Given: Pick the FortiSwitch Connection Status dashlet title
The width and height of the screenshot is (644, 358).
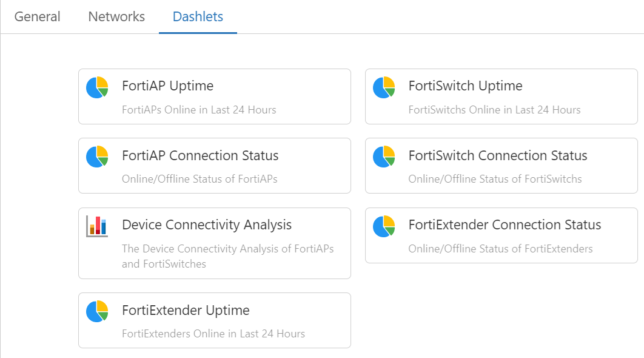Looking at the screenshot, I should click(498, 155).
